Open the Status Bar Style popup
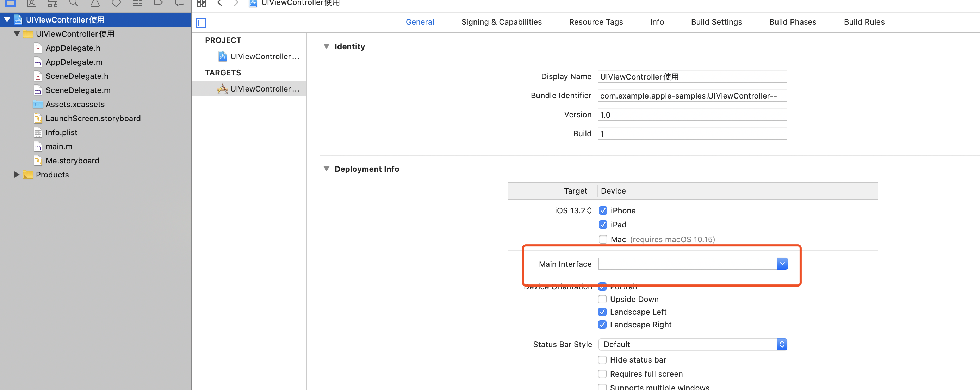Image resolution: width=980 pixels, height=390 pixels. [693, 344]
